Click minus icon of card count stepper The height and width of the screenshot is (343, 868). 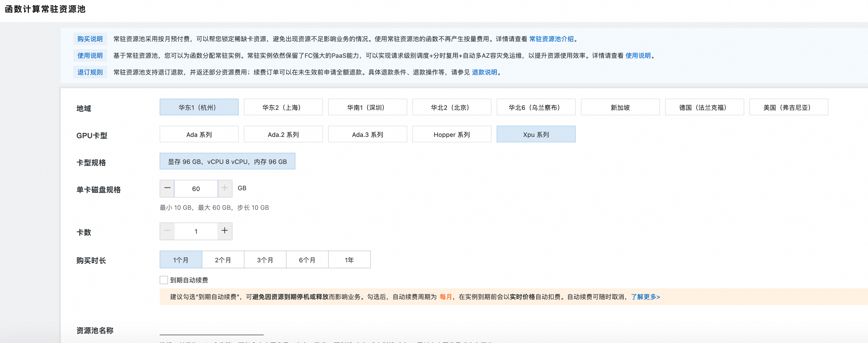pyautogui.click(x=167, y=231)
